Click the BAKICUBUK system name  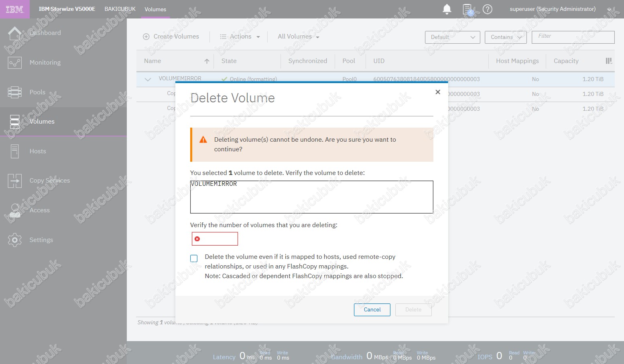(x=120, y=9)
